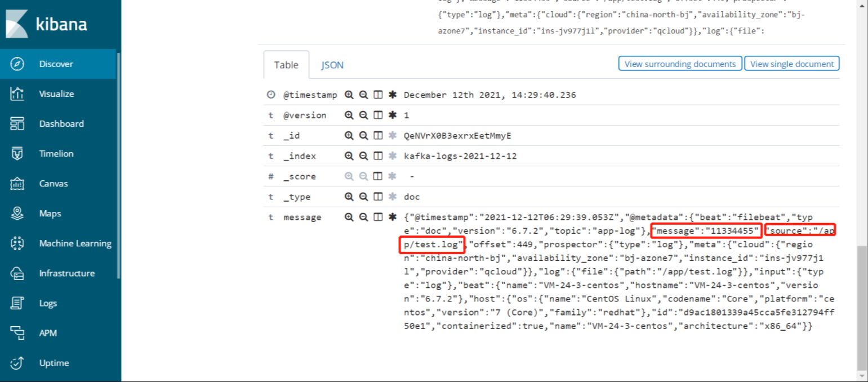Click the _type value doc
The width and height of the screenshot is (868, 382).
pos(412,197)
